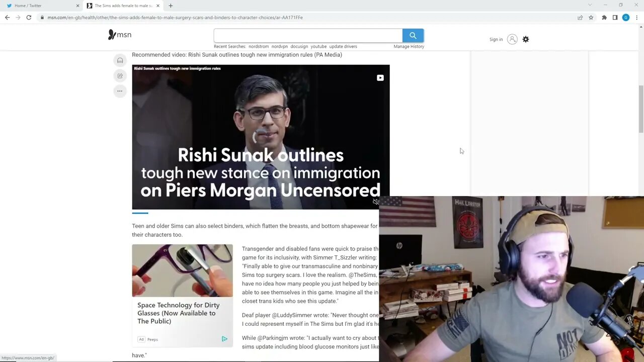644x362 pixels.
Task: Open the browser extensions puzzle icon
Action: (604, 17)
